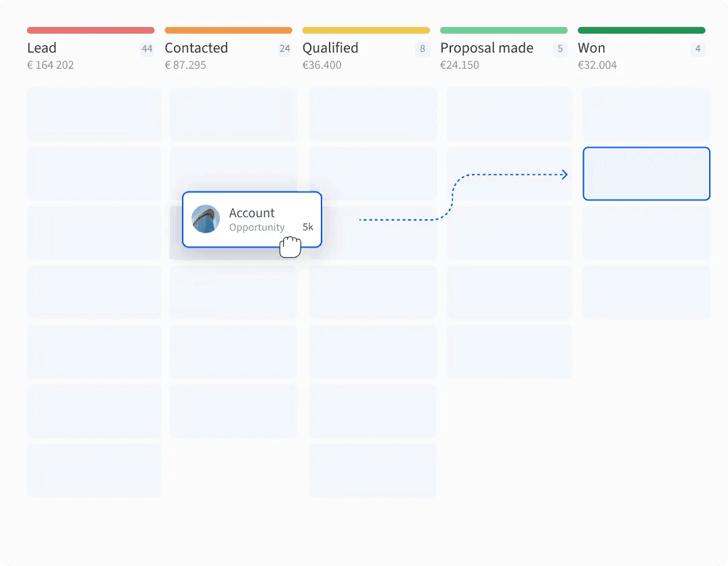This screenshot has height=566, width=728.
Task: Select the Lead column header
Action: [x=42, y=48]
